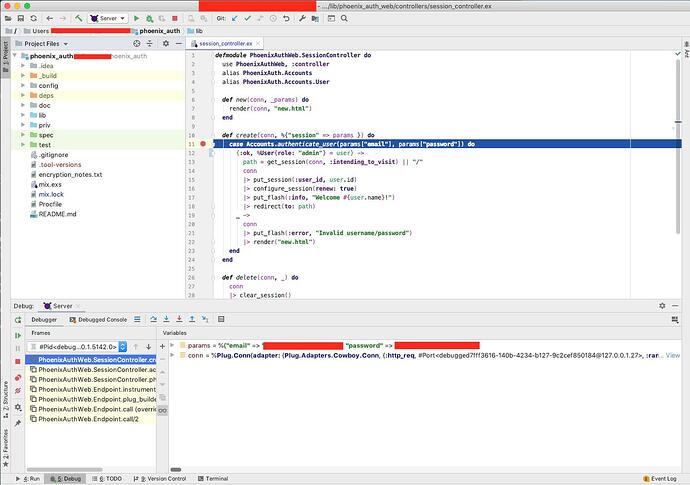This screenshot has width=690, height=485.
Task: Open Project Structure folder icon in toolbar
Action: click(x=315, y=18)
